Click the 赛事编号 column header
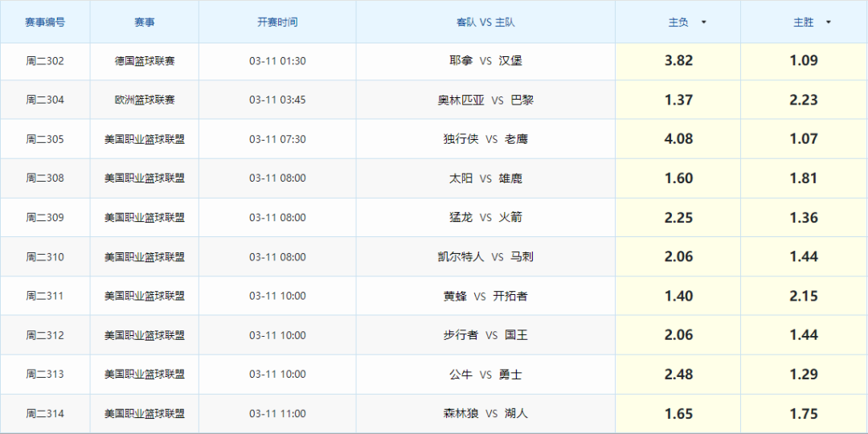 coord(45,23)
